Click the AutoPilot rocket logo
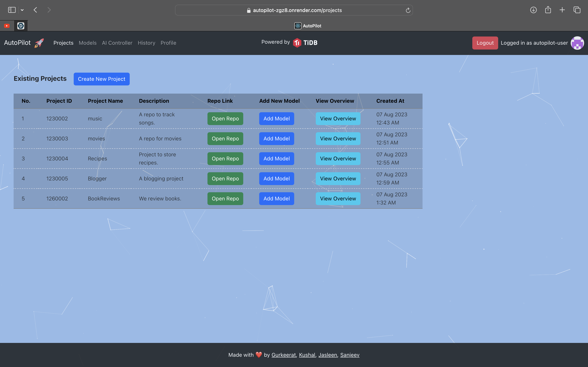The width and height of the screenshot is (588, 367). tap(39, 43)
